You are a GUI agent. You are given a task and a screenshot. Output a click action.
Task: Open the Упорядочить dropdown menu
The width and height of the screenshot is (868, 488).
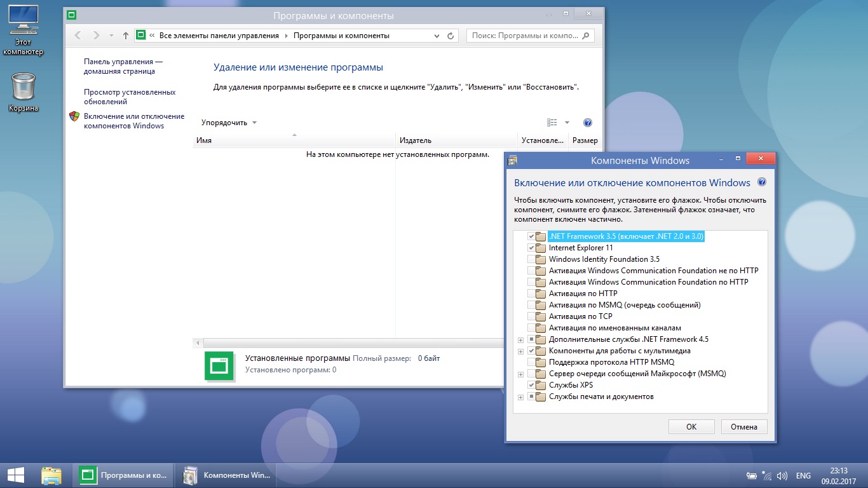point(229,123)
